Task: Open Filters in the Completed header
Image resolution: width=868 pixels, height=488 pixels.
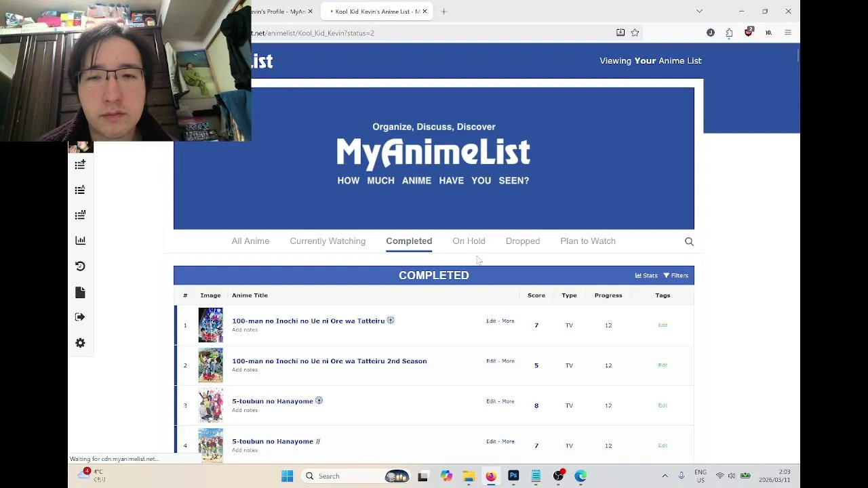Action: [676, 276]
